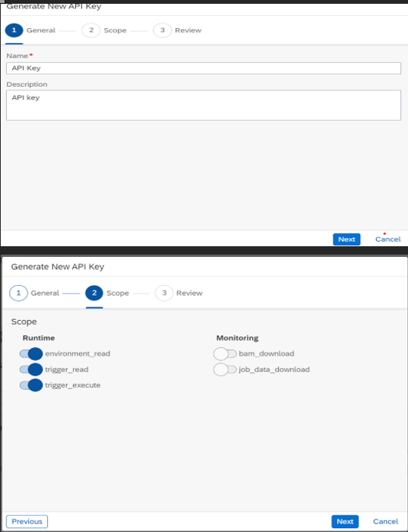408x532 pixels.
Task: Enable the bam_download toggle
Action: coord(225,353)
